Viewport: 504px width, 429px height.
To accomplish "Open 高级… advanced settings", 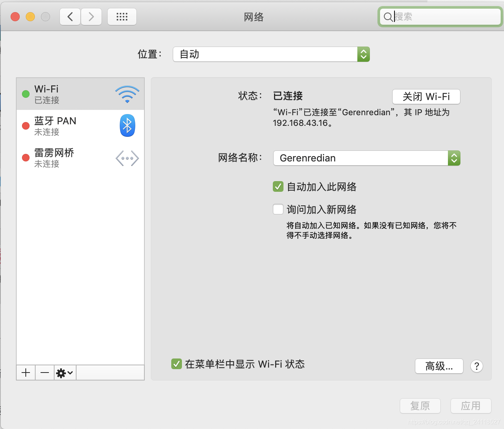I will pyautogui.click(x=439, y=366).
